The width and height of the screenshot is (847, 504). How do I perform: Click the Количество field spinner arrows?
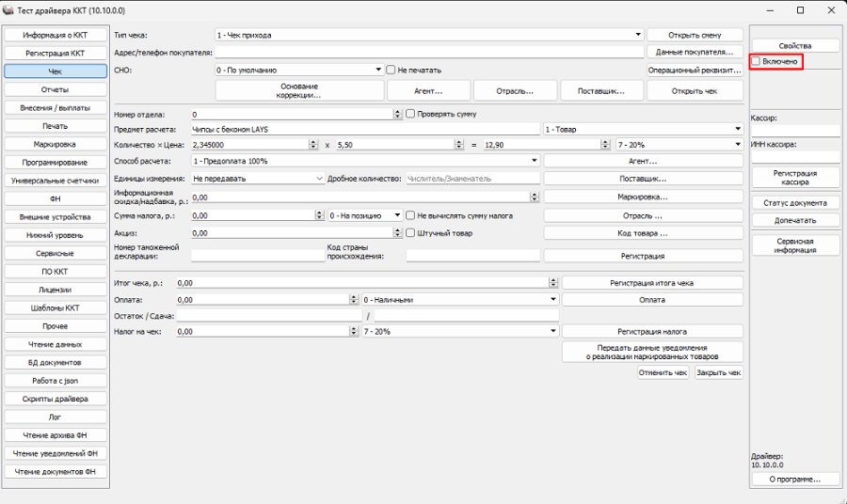coord(313,145)
